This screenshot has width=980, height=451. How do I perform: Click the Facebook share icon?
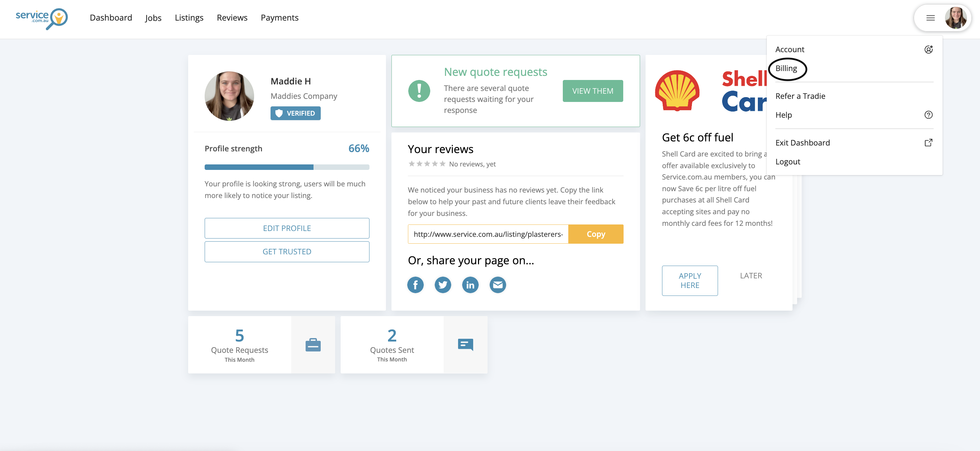[415, 285]
